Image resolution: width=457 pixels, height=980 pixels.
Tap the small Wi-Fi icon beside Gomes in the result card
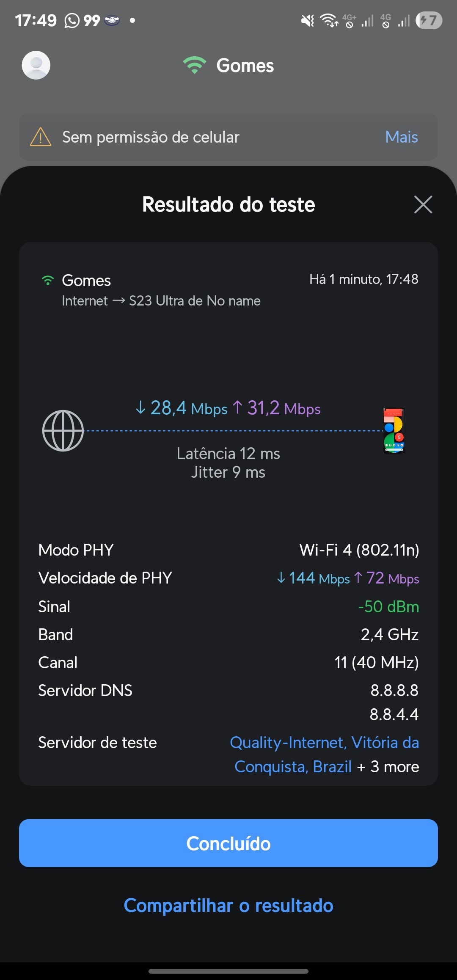pos(48,281)
